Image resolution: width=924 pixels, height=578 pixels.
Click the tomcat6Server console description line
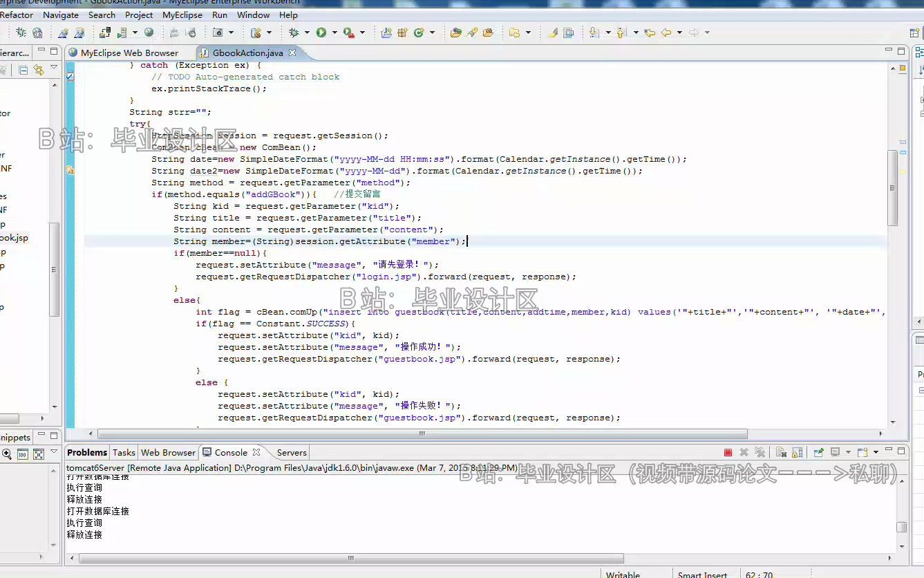tap(292, 468)
